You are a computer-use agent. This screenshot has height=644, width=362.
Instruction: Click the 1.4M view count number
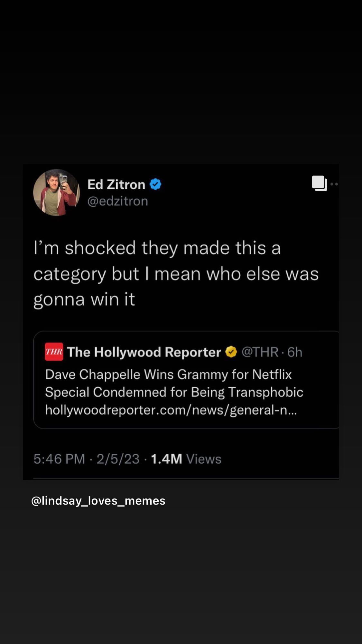tap(166, 459)
